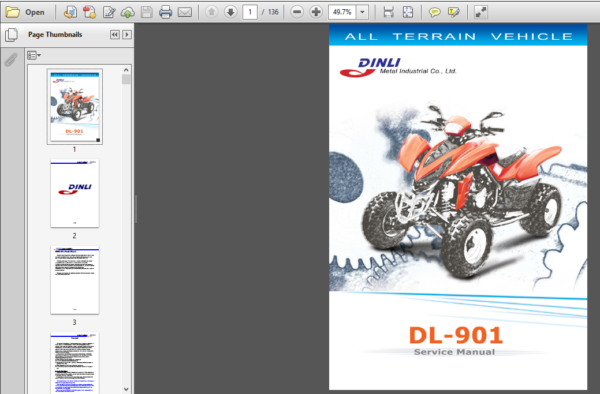Open the thumbnail options dropdown menu

[x=34, y=56]
